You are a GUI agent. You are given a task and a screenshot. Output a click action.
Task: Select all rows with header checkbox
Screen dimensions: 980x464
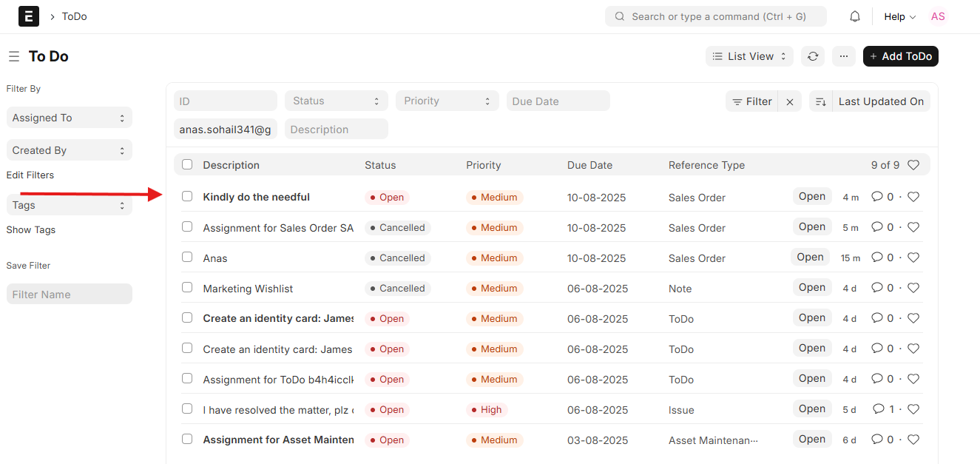pos(187,164)
